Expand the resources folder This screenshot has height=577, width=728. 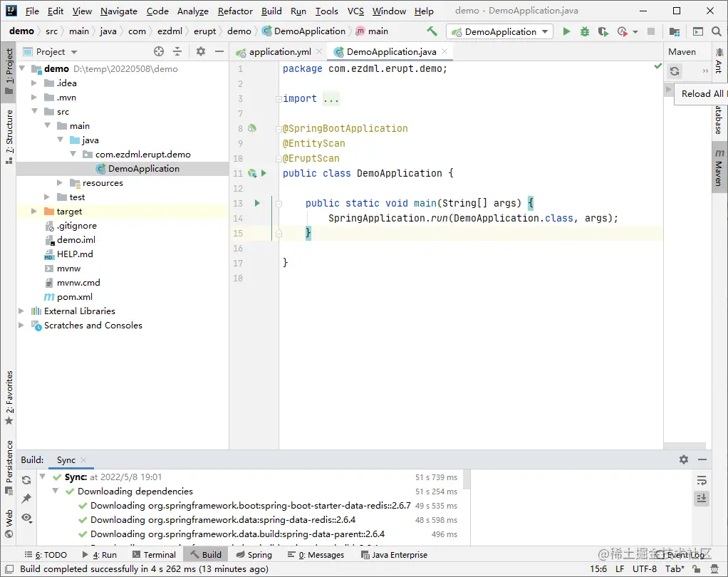(59, 183)
